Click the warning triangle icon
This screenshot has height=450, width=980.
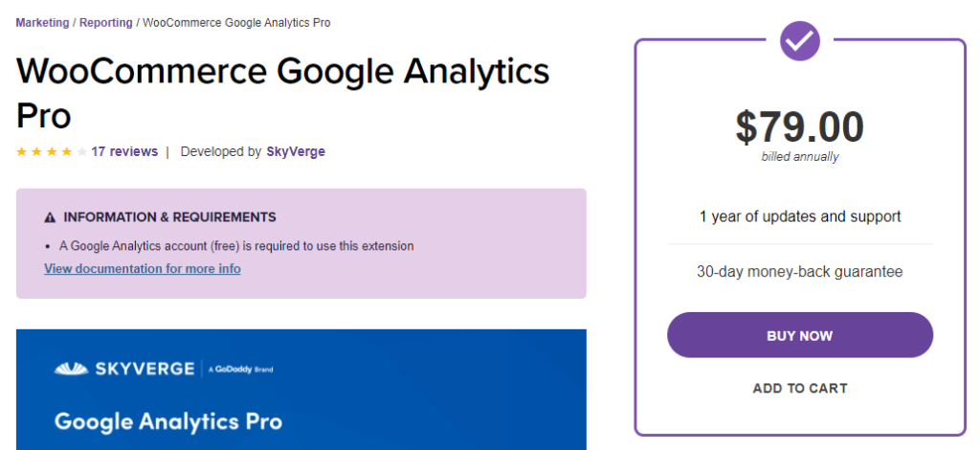50,217
